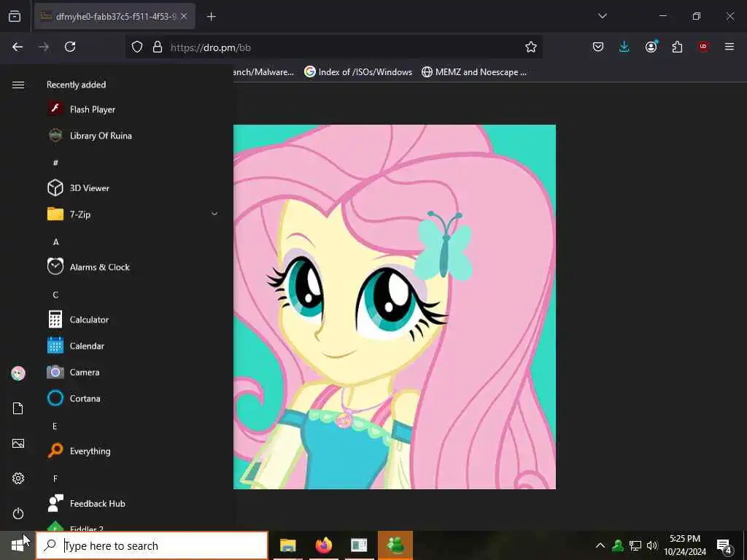Reload the current page

pyautogui.click(x=70, y=47)
